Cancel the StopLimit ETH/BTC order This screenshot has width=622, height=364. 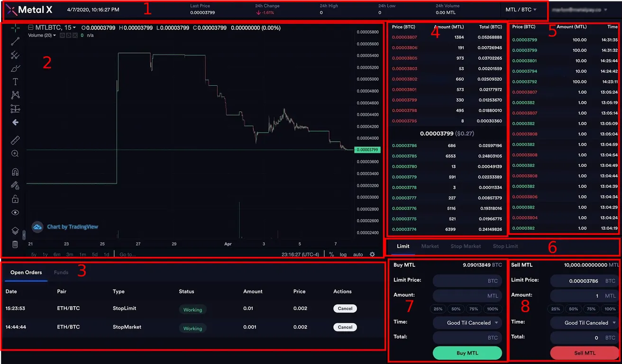345,309
